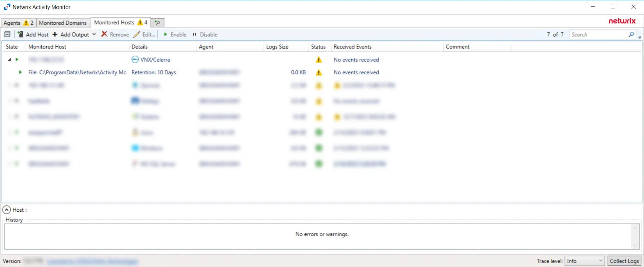Click Retention: 10 Days cell
The height and width of the screenshot is (267, 644).
[x=154, y=72]
